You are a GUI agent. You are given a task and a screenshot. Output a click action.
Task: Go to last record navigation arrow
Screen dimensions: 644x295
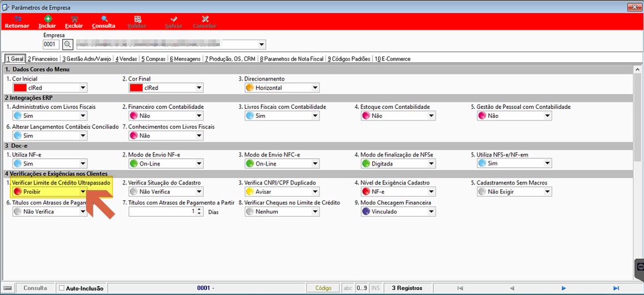[x=616, y=288]
